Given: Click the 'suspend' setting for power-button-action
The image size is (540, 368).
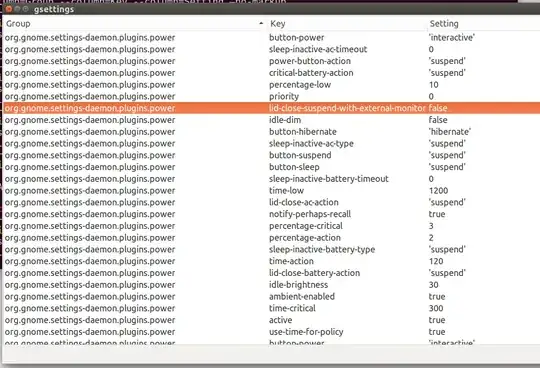Looking at the screenshot, I should tap(447, 61).
